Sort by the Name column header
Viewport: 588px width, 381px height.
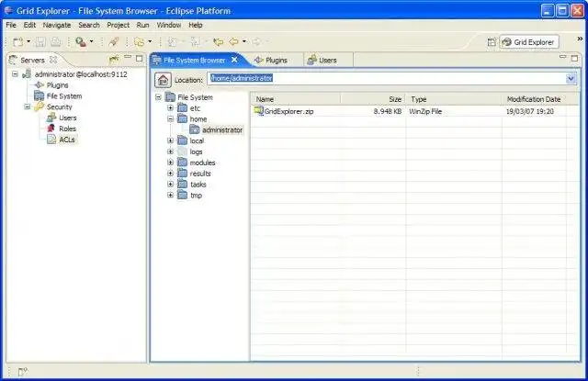(x=296, y=99)
